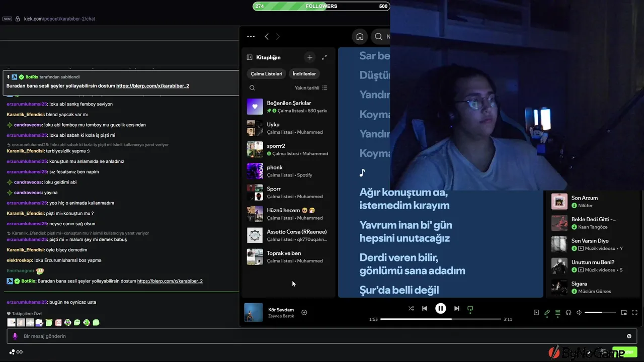Open the Hüznü hecem playlist
Viewport: 644px width, 362px height.
pos(288,214)
